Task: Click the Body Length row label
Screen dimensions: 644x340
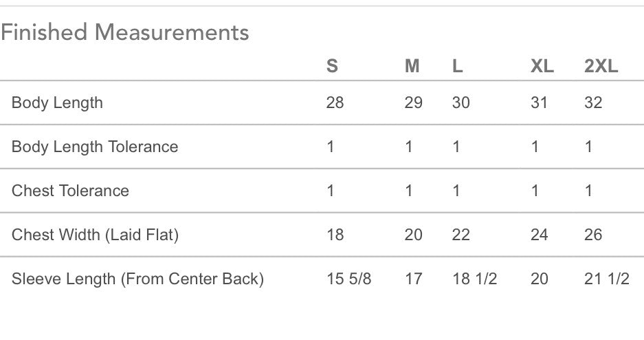Action: point(57,103)
